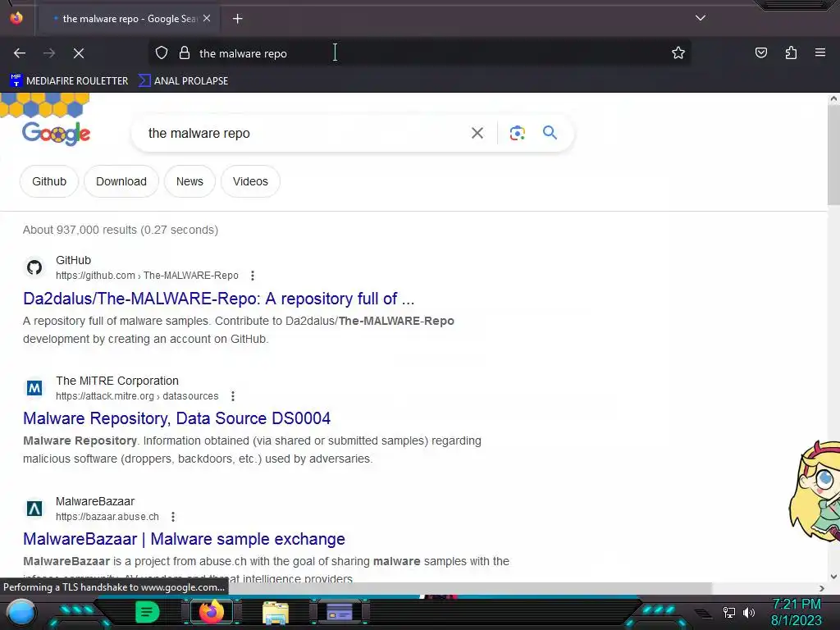840x630 pixels.
Task: Click the About 937,000 results text
Action: pyautogui.click(x=121, y=230)
